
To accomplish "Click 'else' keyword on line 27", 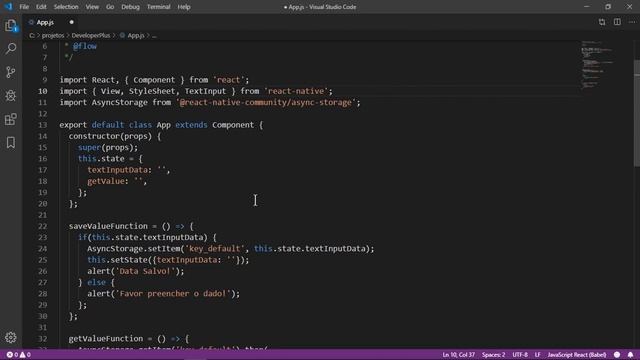I will [x=96, y=282].
